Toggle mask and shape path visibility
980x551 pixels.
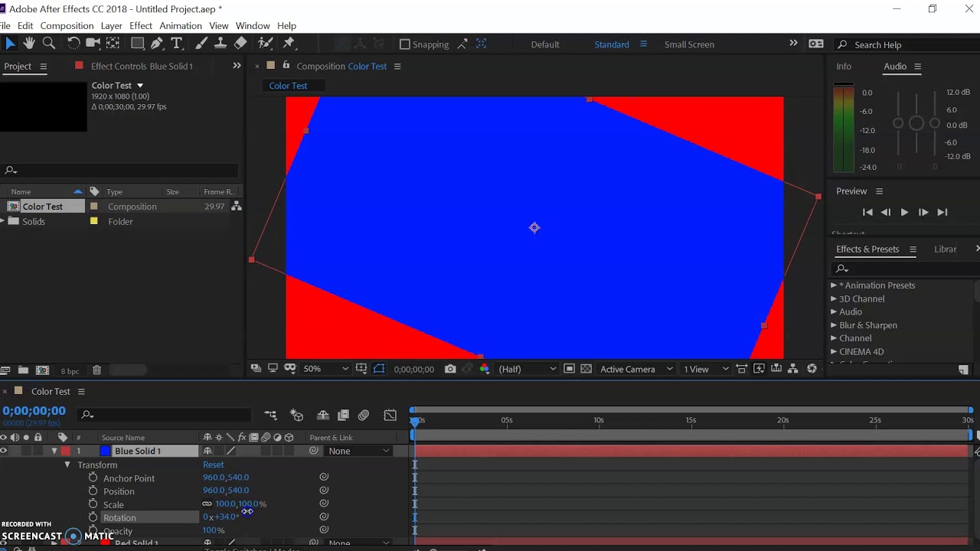[x=379, y=369]
